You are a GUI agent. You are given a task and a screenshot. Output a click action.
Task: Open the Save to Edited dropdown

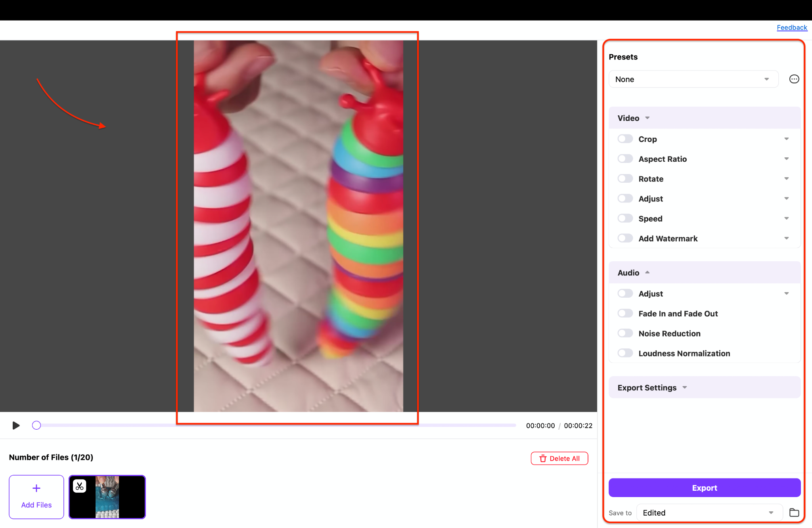click(x=709, y=513)
